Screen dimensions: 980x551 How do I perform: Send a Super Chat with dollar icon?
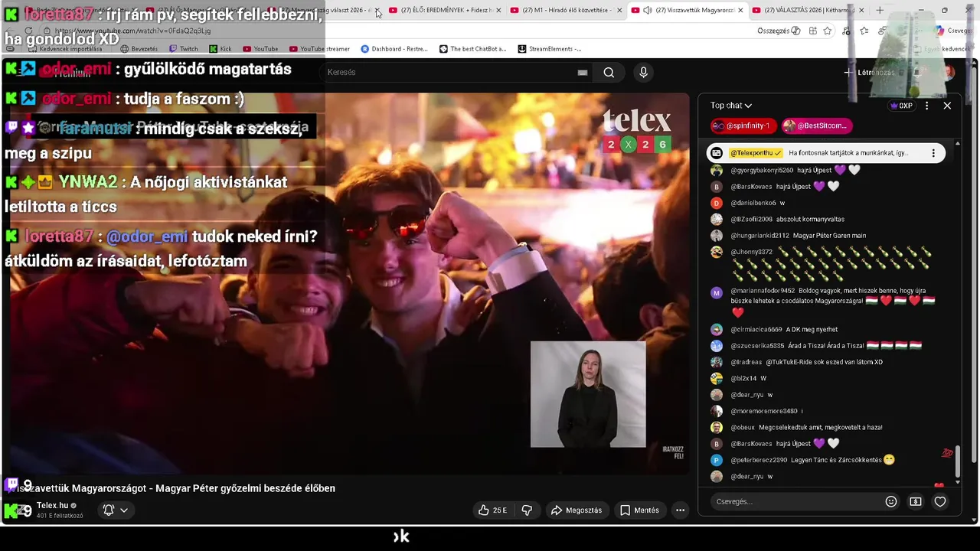click(916, 501)
